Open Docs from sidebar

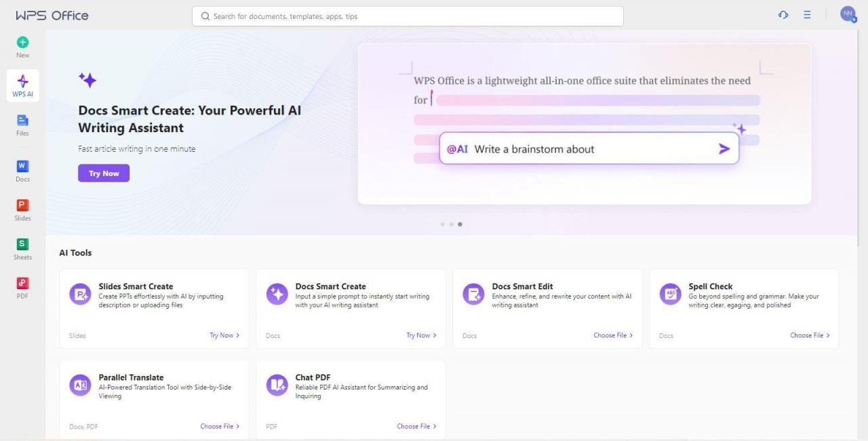coord(23,171)
